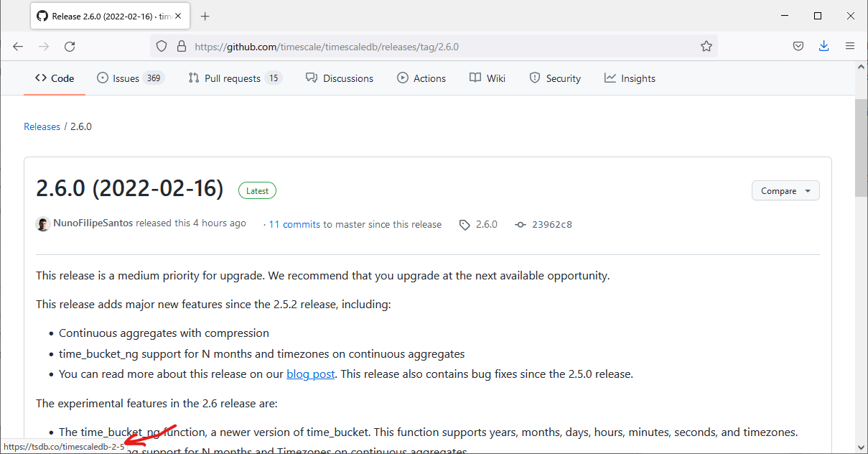Open the Insights tab

pyautogui.click(x=630, y=78)
